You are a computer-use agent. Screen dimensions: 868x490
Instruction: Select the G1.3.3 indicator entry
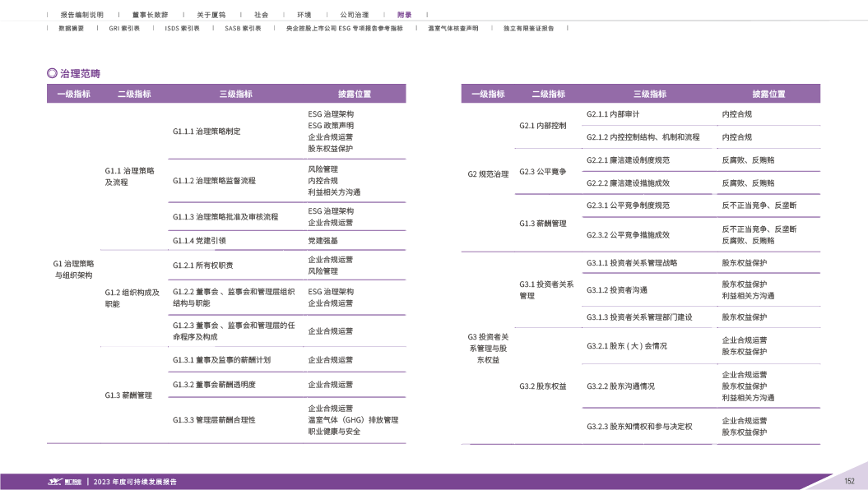pos(214,420)
